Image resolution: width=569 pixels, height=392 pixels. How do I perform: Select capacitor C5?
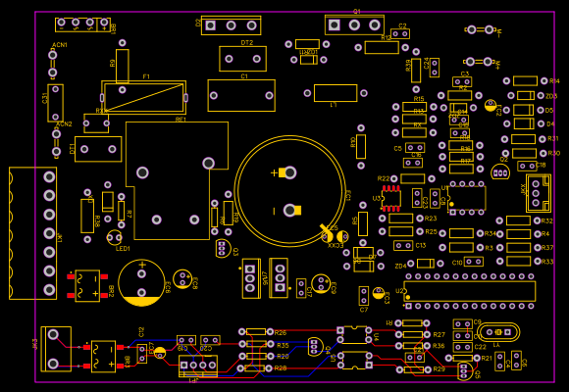(415, 148)
